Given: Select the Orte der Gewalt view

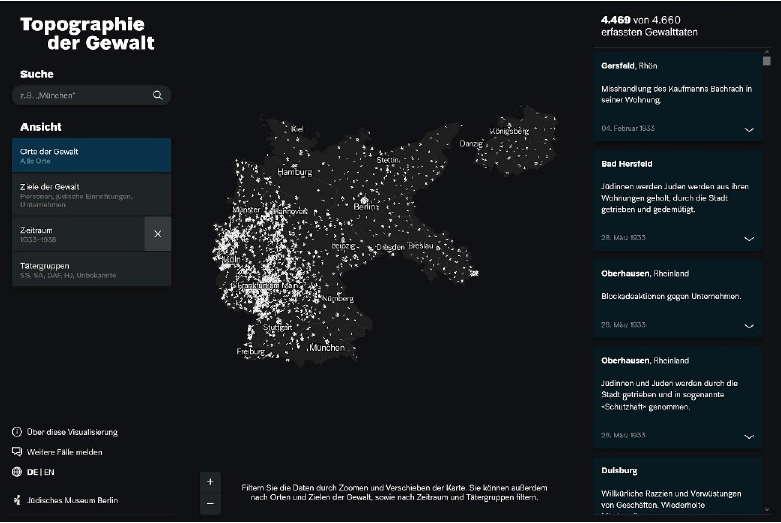Looking at the screenshot, I should click(x=91, y=155).
